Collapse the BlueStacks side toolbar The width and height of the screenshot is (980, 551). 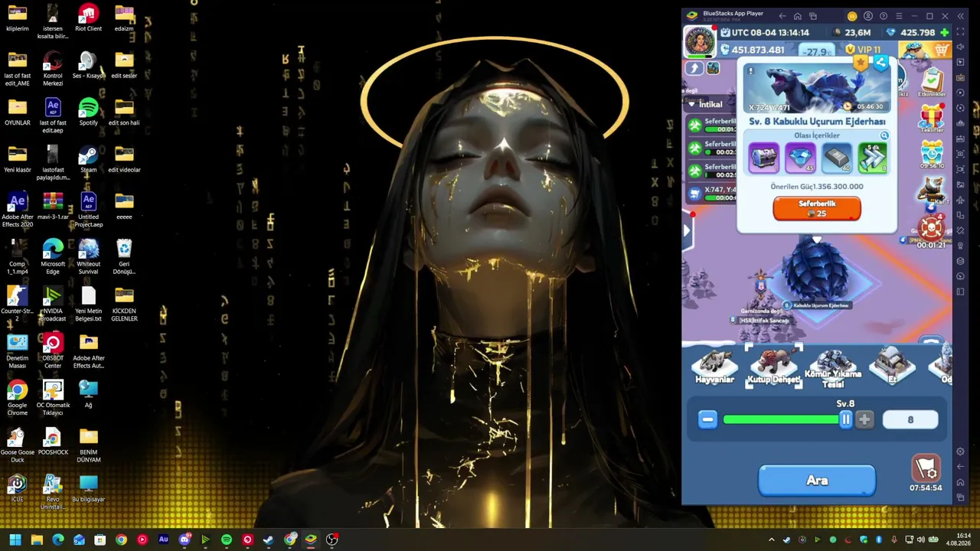coord(960,16)
